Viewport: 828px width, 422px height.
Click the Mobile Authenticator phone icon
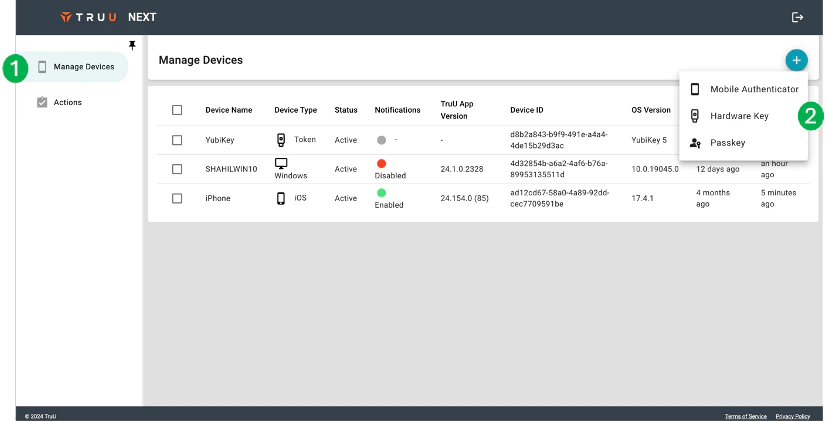pyautogui.click(x=695, y=89)
